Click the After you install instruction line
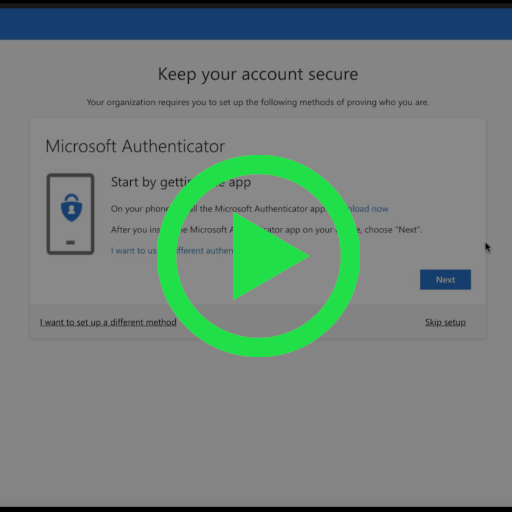Viewport: 512px width, 512px height. pyautogui.click(x=266, y=230)
